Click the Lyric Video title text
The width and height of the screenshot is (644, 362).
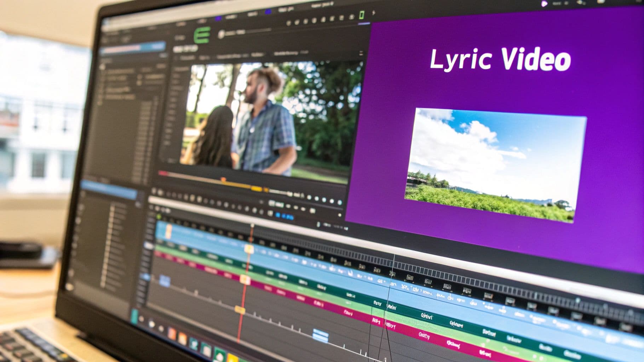(x=500, y=59)
